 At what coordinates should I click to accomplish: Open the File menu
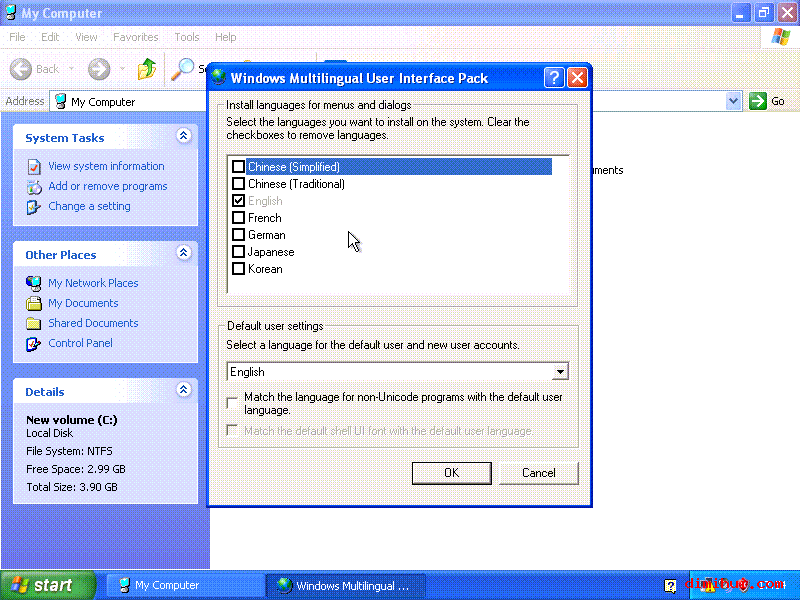pos(17,37)
